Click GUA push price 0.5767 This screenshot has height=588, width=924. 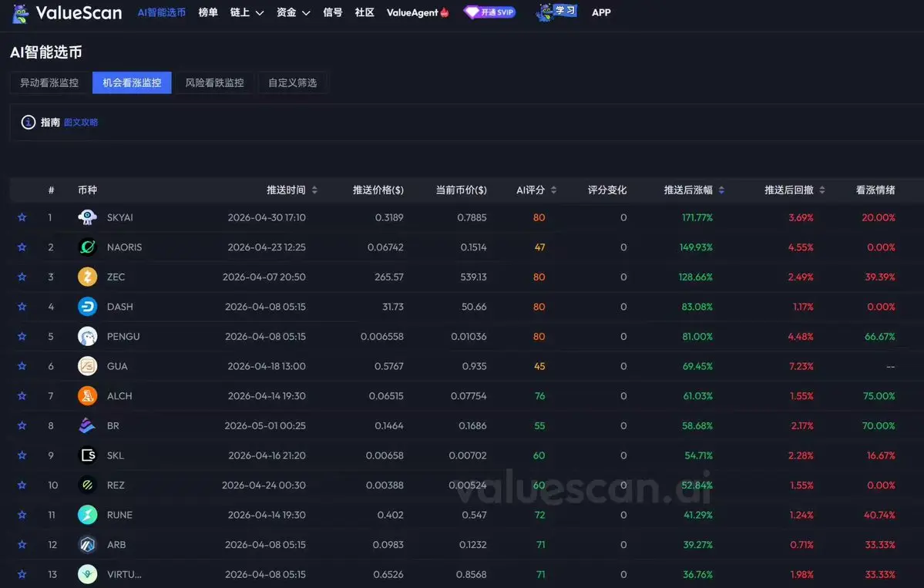389,366
